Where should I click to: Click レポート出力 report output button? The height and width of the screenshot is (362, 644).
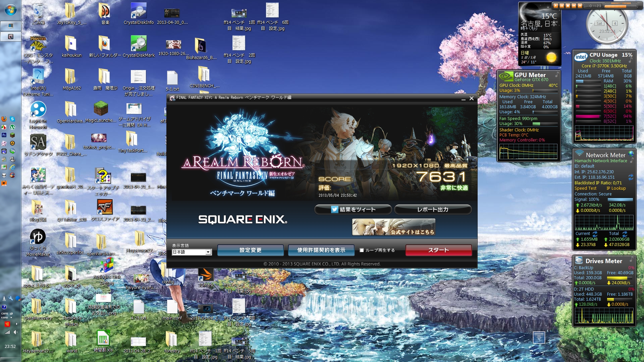(x=433, y=209)
